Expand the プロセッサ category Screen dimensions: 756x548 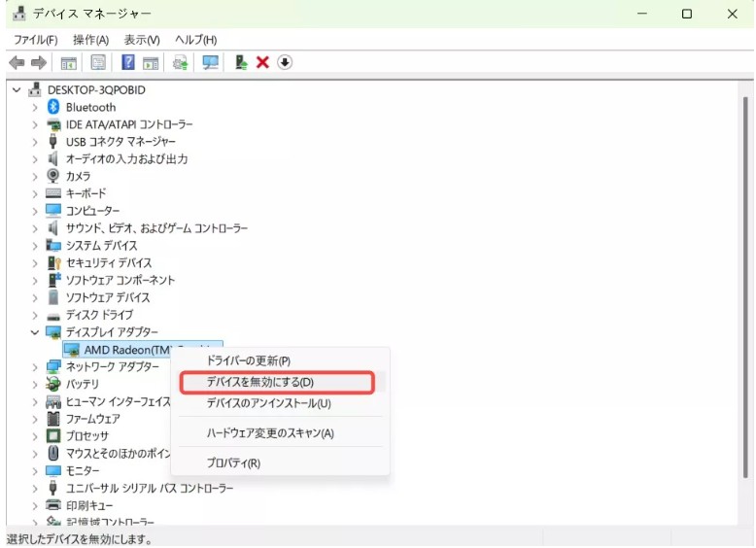click(36, 436)
